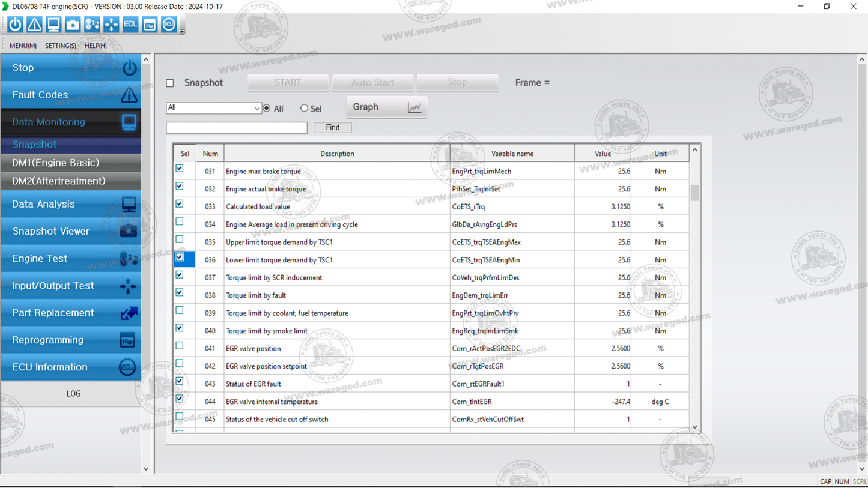The width and height of the screenshot is (868, 488).
Task: Expand the toolbar overflow options arrow
Action: coord(182,31)
